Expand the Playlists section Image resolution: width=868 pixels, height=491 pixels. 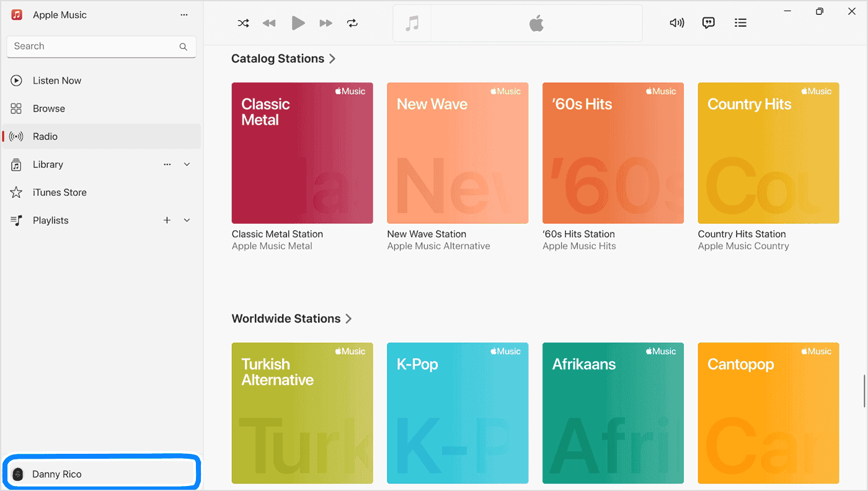pos(187,220)
